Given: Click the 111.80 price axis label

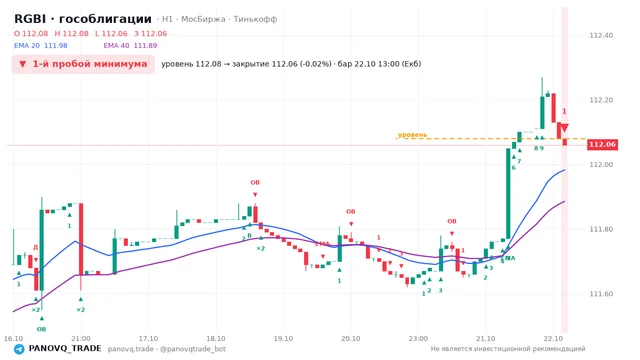Looking at the screenshot, I should pyautogui.click(x=601, y=229).
